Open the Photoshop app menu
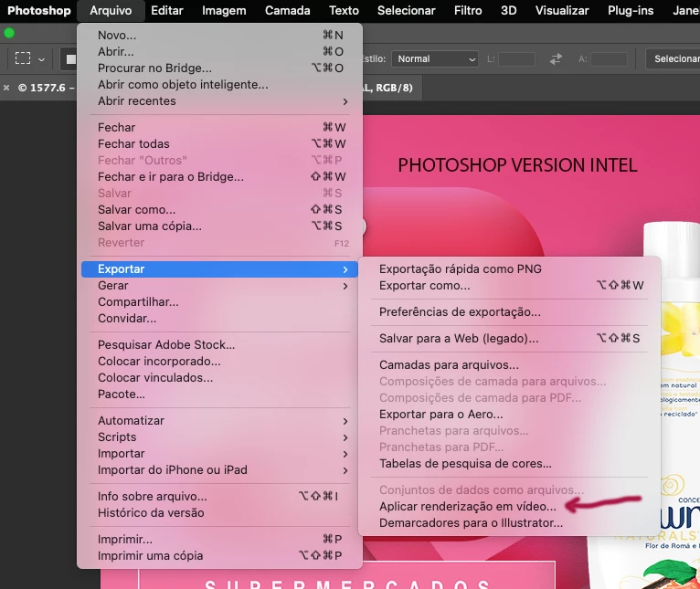 click(39, 11)
